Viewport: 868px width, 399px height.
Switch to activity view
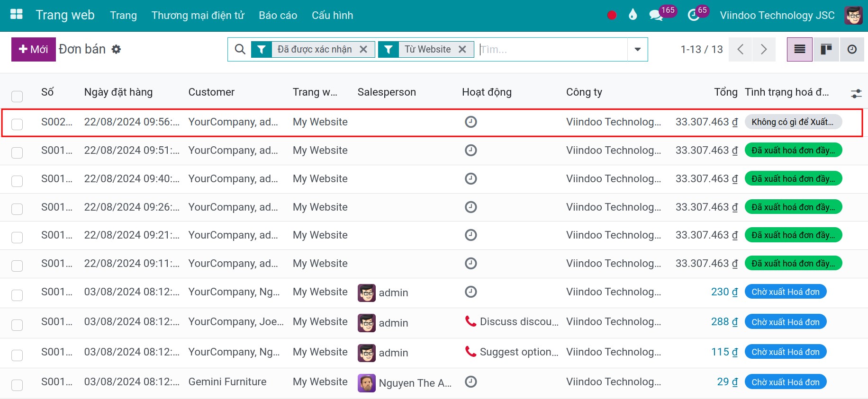852,49
